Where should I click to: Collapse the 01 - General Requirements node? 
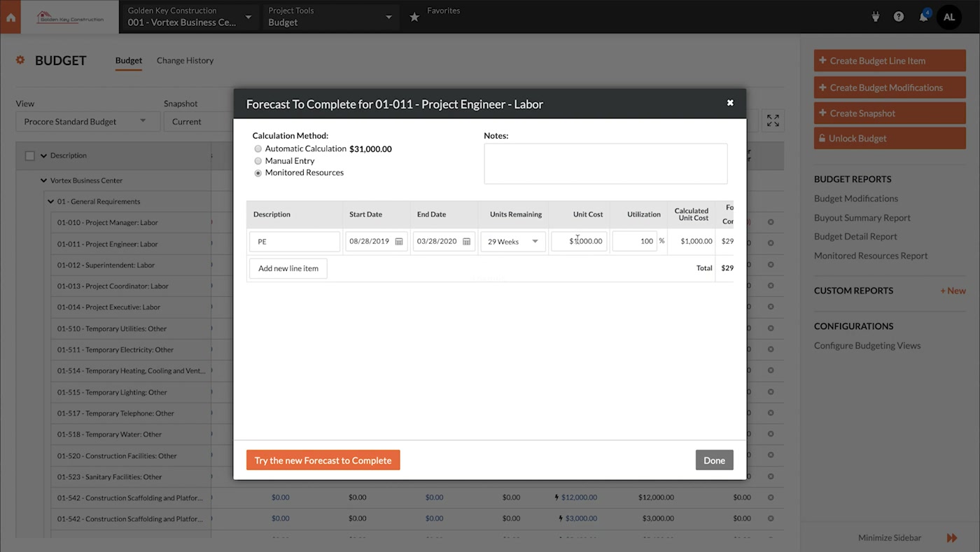point(51,202)
